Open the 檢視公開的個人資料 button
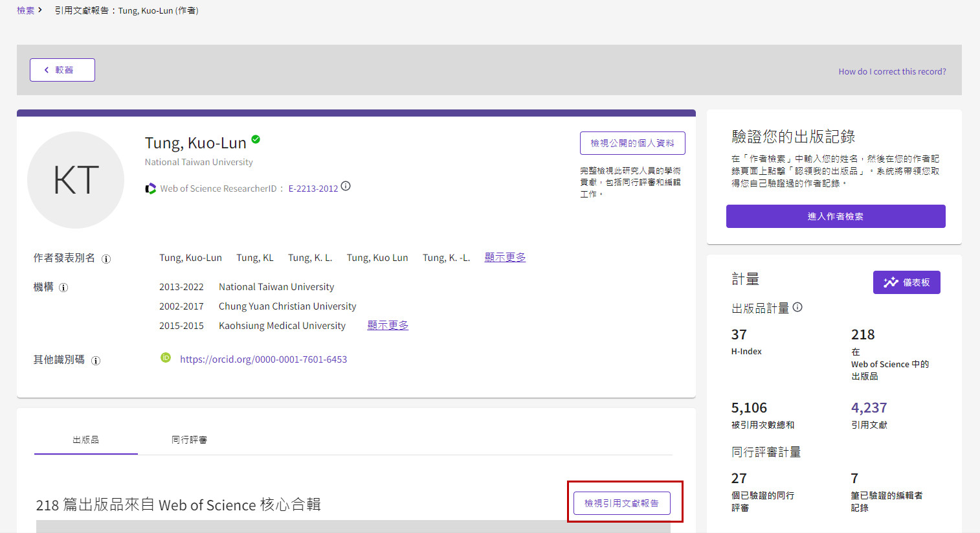This screenshot has width=980, height=533. (x=632, y=143)
